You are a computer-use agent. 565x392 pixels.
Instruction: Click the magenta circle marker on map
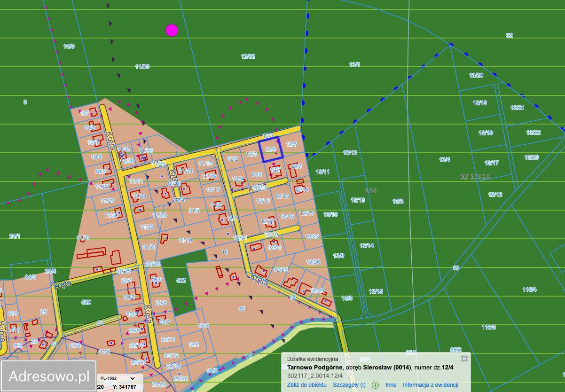(x=172, y=31)
